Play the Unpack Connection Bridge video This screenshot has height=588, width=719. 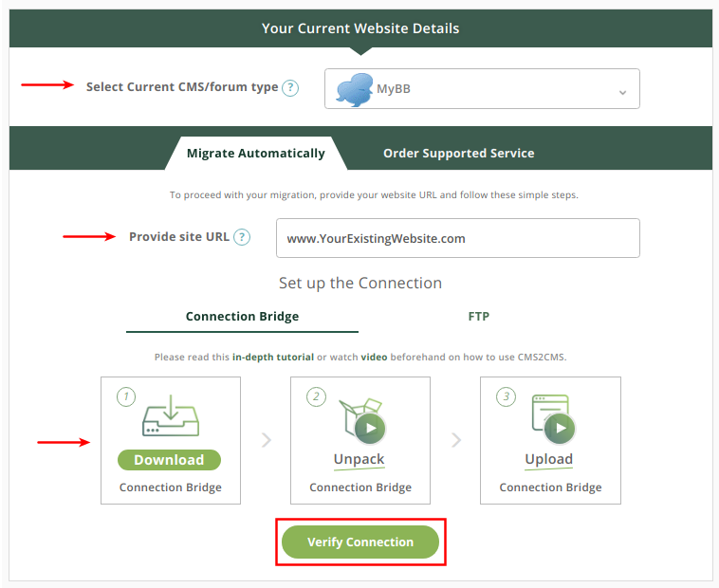[370, 429]
